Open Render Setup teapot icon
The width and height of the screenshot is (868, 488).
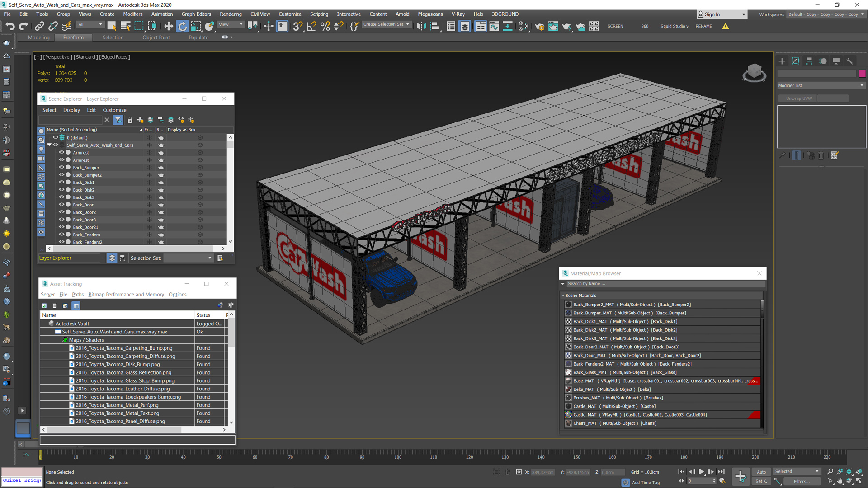tap(539, 26)
